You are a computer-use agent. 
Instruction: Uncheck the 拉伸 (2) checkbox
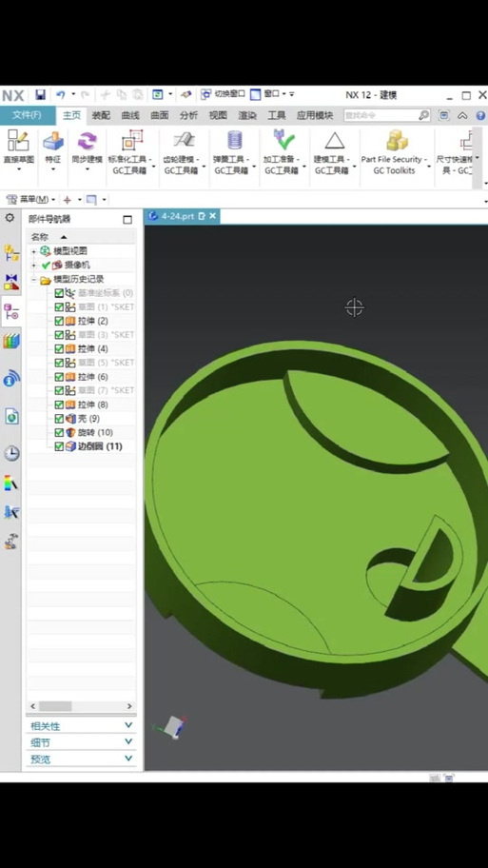click(59, 321)
